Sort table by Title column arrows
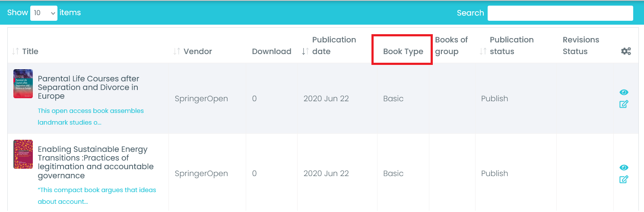 pyautogui.click(x=16, y=51)
